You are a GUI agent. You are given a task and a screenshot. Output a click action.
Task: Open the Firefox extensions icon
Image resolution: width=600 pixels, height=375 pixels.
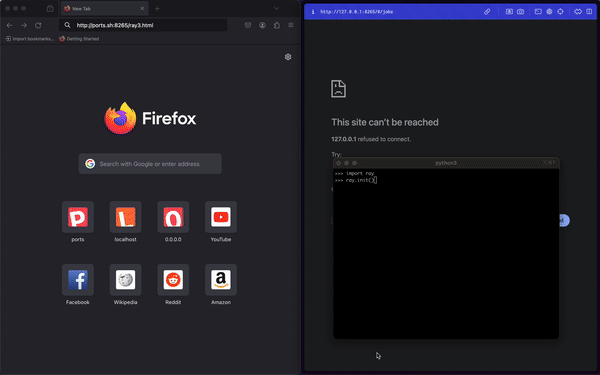pyautogui.click(x=277, y=25)
